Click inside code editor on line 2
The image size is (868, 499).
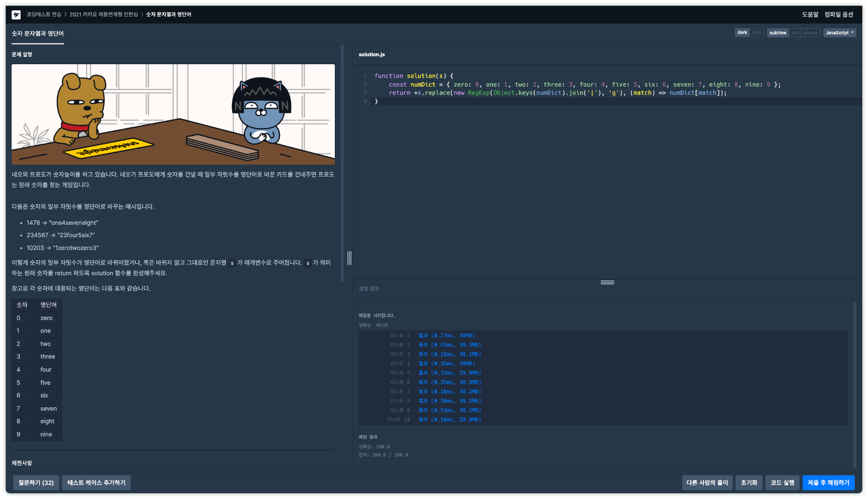tap(585, 84)
